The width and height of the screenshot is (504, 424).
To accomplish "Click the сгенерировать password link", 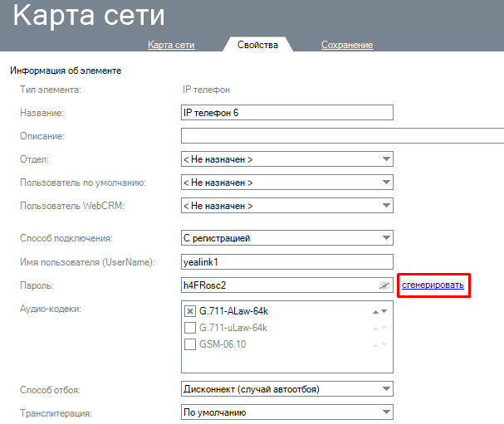I will tap(433, 285).
